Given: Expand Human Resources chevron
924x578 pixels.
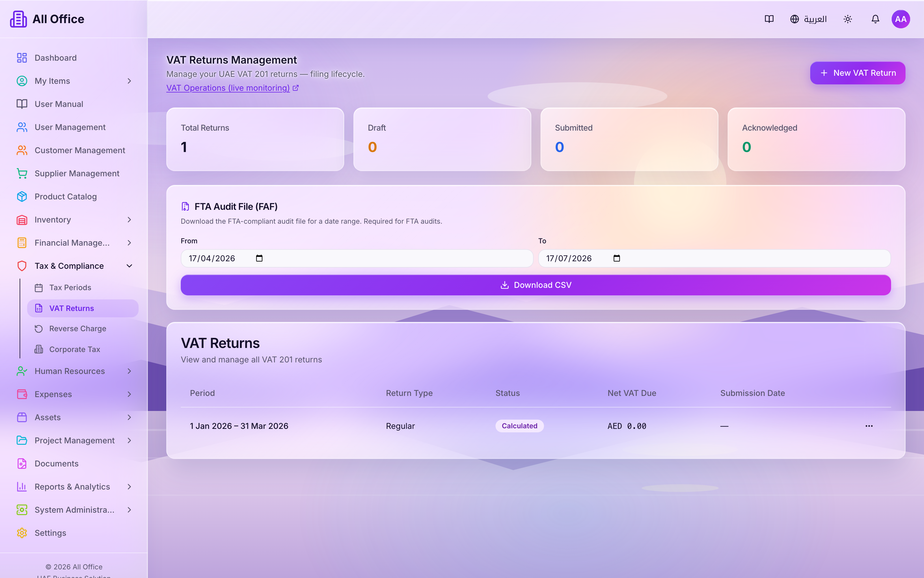Looking at the screenshot, I should (129, 371).
